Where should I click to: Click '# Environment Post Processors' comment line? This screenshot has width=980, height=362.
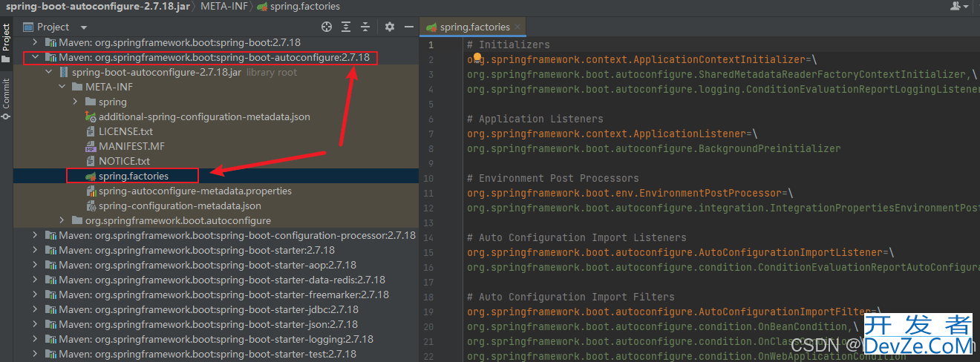tap(553, 178)
